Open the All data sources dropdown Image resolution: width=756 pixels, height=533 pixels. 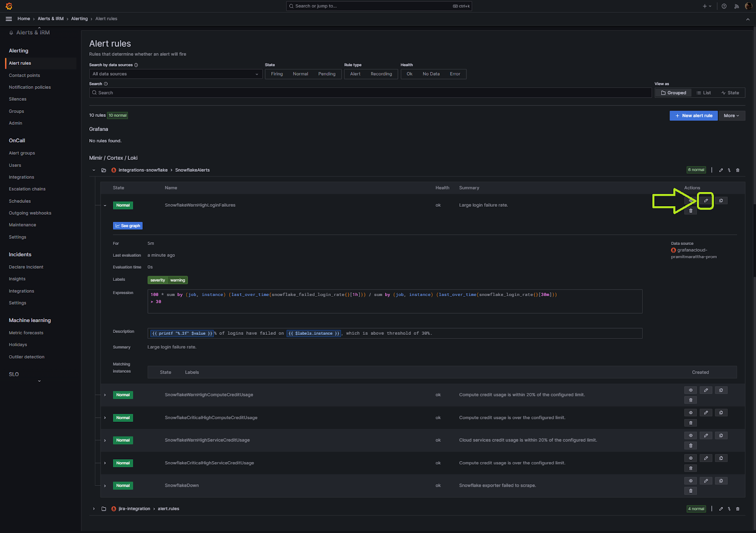(x=176, y=74)
